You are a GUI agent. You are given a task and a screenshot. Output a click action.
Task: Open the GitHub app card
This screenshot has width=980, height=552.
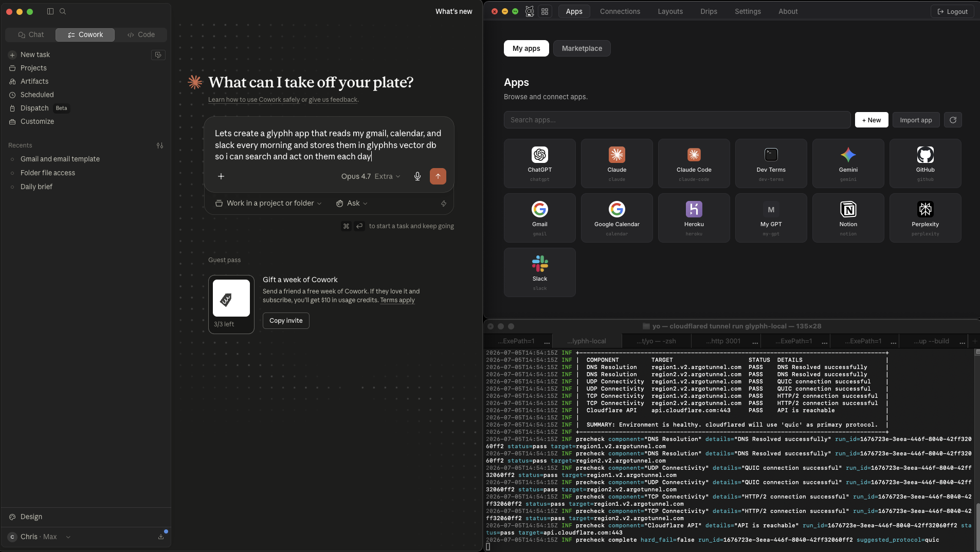925,163
